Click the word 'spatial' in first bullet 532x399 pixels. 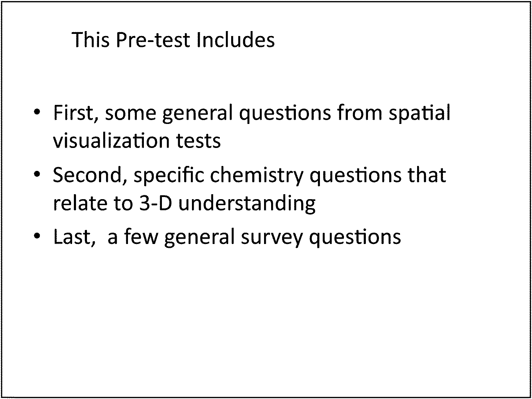(x=420, y=114)
